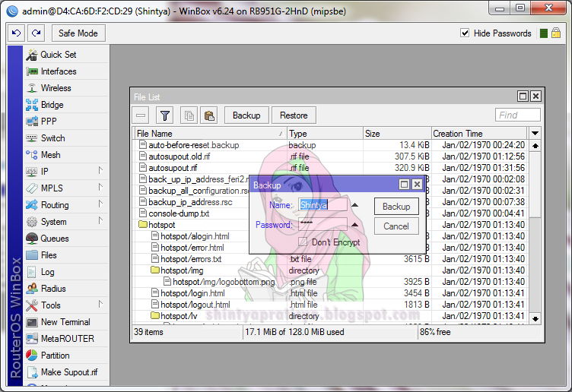
Task: Toggle the Hide Passwords checkbox
Action: pyautogui.click(x=465, y=33)
